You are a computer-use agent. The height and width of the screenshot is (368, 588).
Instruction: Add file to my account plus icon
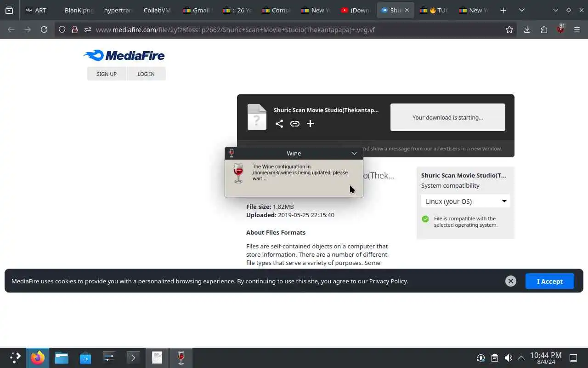[x=310, y=123]
